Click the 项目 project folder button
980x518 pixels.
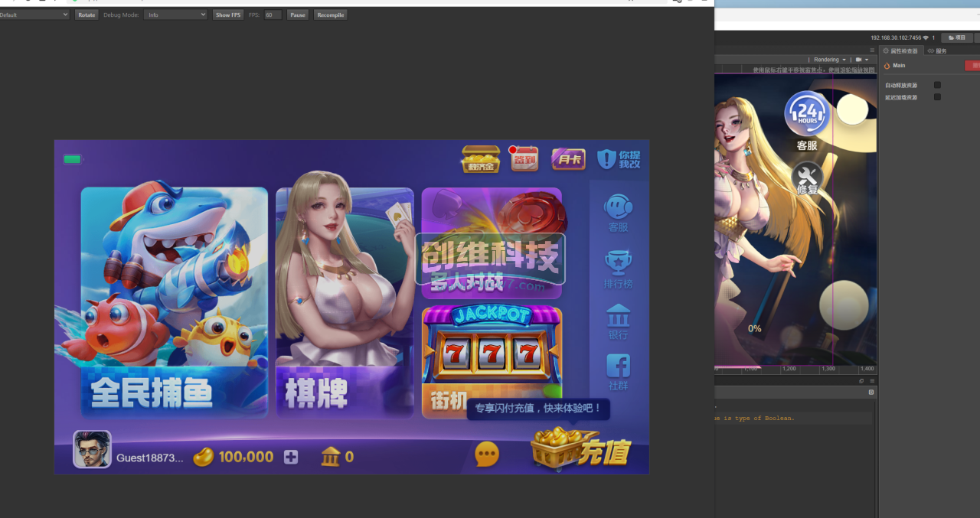click(957, 37)
